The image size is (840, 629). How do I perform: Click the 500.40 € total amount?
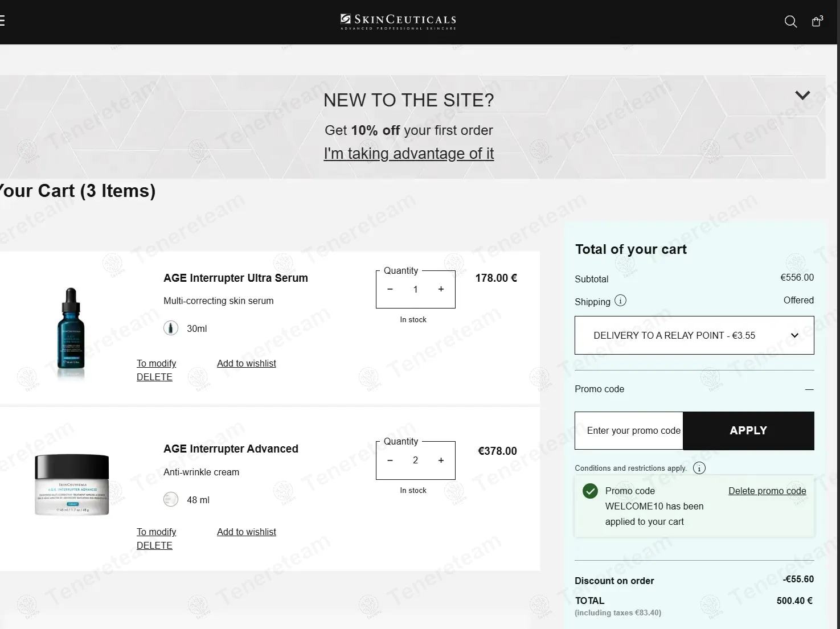point(794,601)
